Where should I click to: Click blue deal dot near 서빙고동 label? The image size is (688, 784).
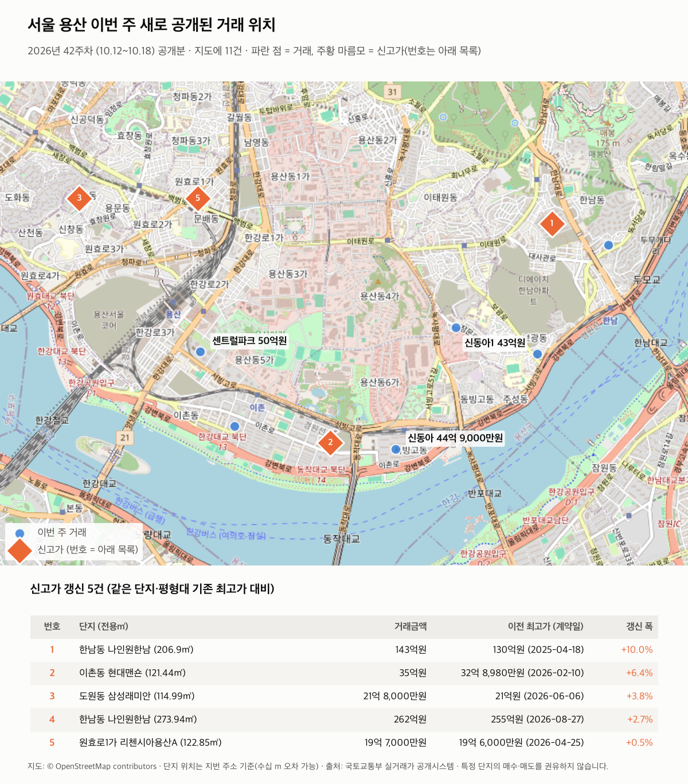396,449
